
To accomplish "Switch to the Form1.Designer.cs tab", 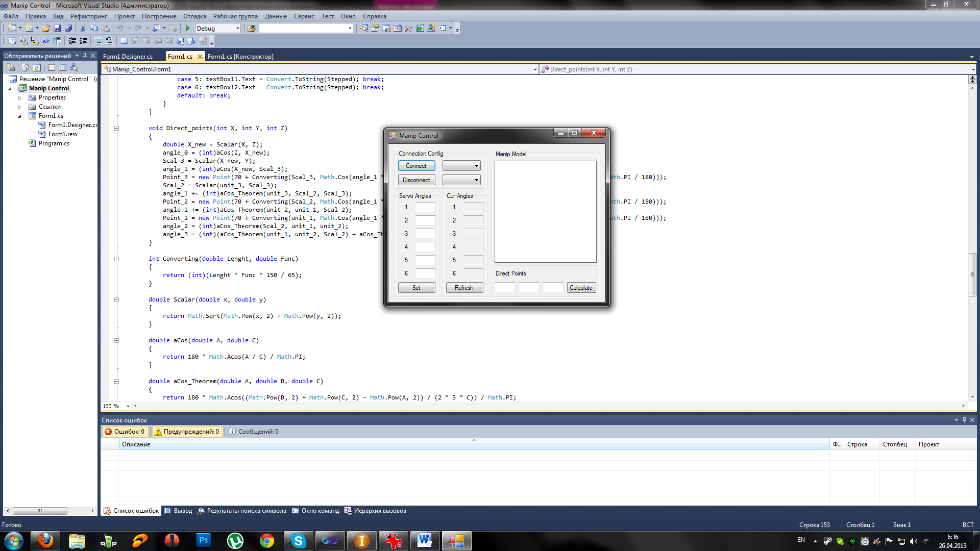I will tap(128, 57).
